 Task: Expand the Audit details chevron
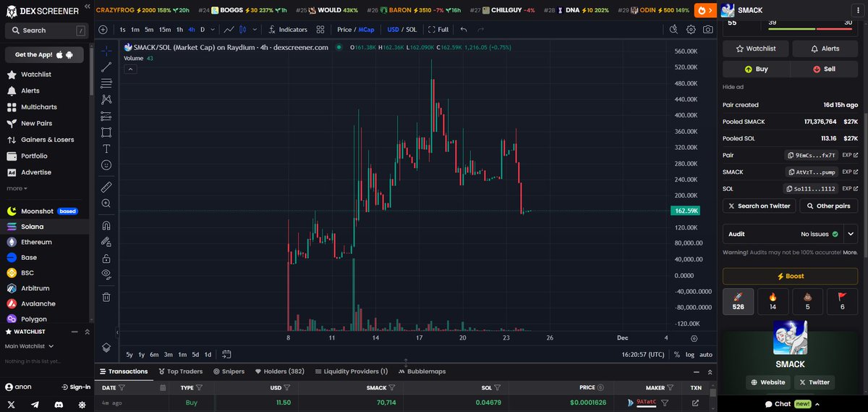point(851,234)
